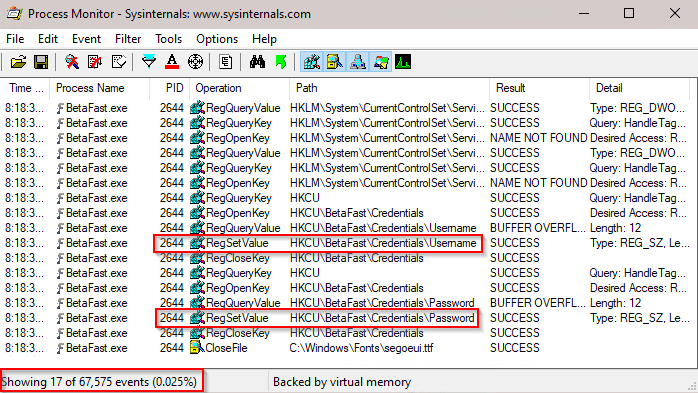Open the File menu

[15, 39]
